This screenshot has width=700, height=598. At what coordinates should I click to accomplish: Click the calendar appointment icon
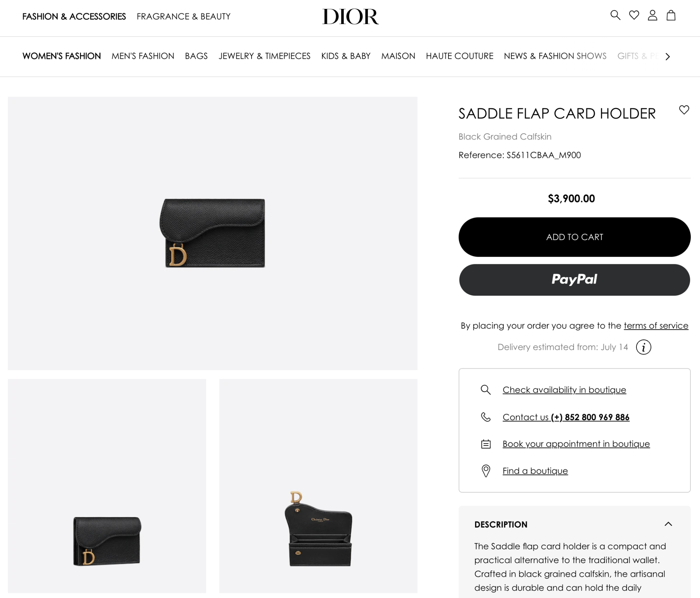click(x=486, y=444)
